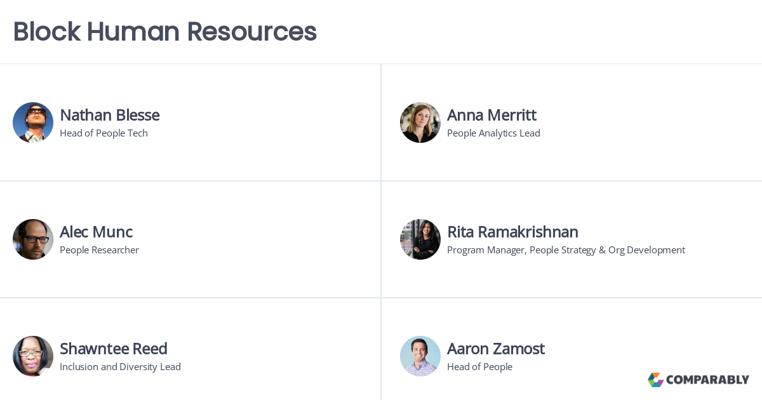Click the COMPARABLY brand wordmark
The width and height of the screenshot is (762, 400).
(708, 380)
